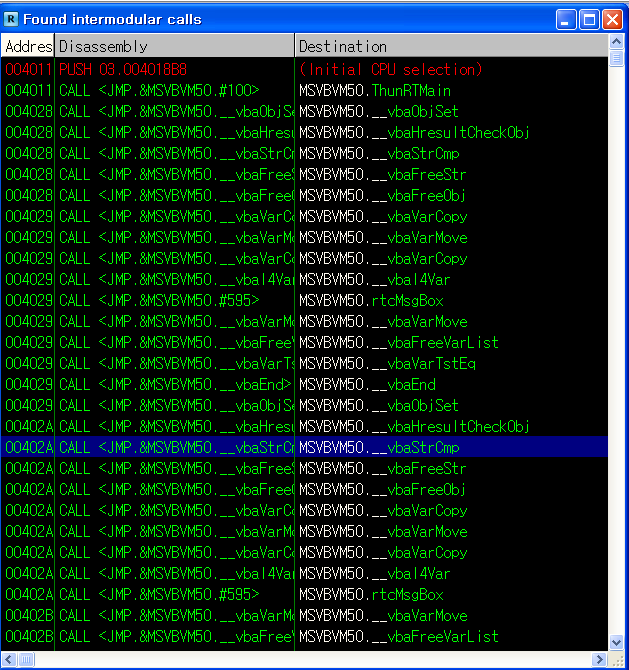Select 'MSVBVM50.__vbaEnd' destination cell
Viewport: 629px width, 670px height.
[x=367, y=385]
